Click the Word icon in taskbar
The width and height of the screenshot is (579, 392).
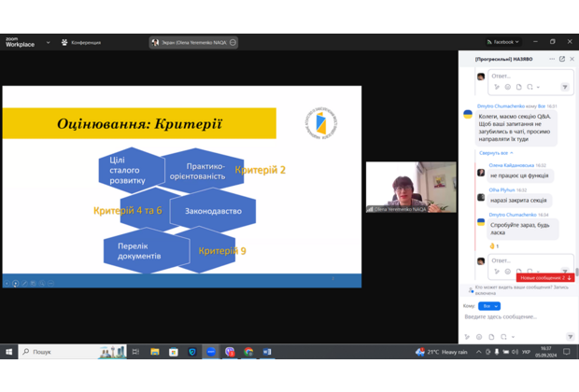coord(266,352)
